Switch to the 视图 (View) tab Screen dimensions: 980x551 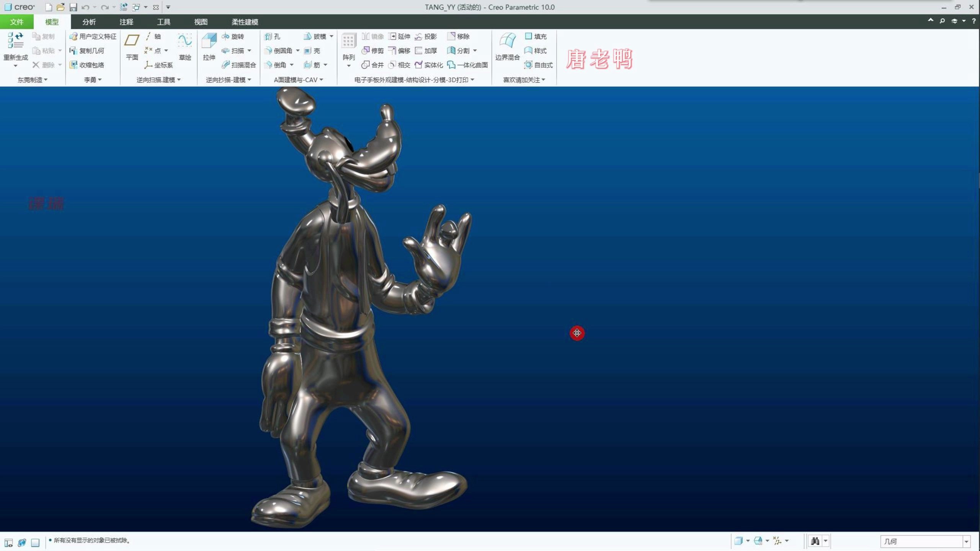[x=201, y=22]
